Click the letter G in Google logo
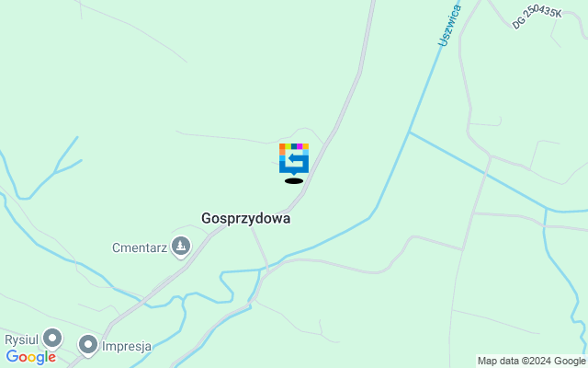The image size is (588, 368). (12, 356)
